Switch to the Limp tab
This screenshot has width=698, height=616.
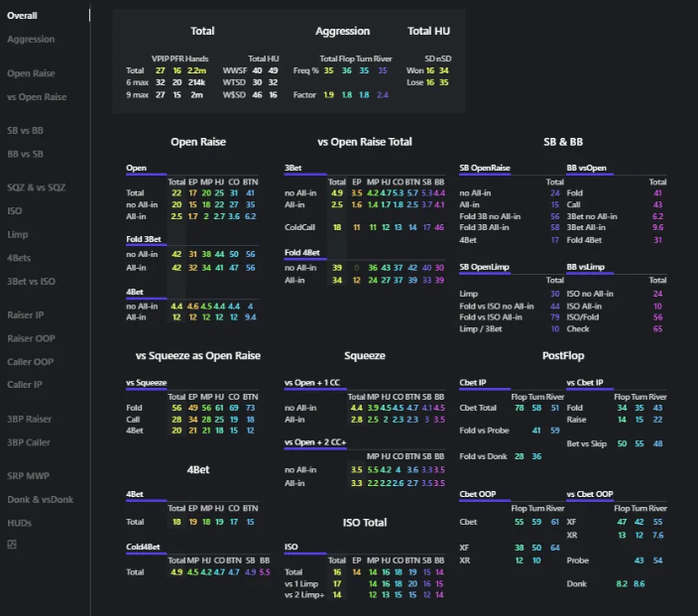(17, 235)
